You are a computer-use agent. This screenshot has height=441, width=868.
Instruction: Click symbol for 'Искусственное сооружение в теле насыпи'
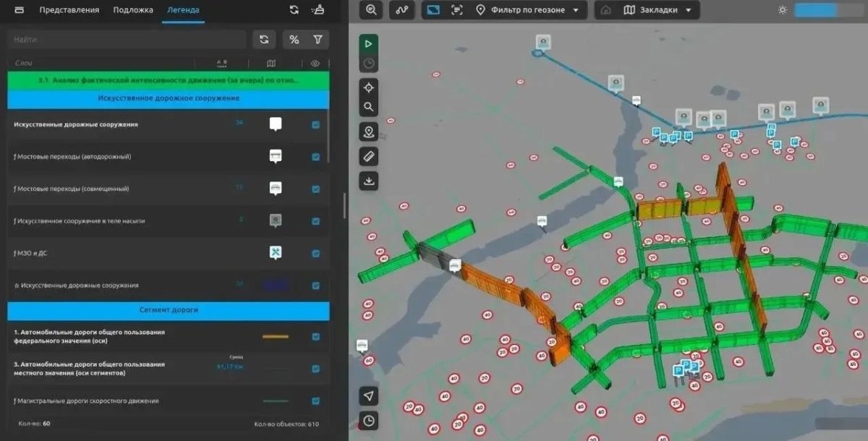pyautogui.click(x=275, y=220)
